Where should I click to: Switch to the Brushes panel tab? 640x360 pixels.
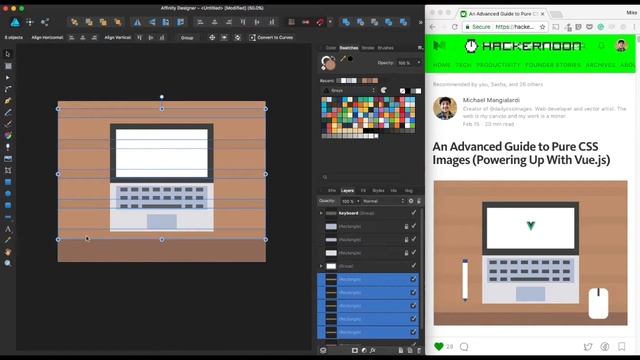click(x=386, y=48)
